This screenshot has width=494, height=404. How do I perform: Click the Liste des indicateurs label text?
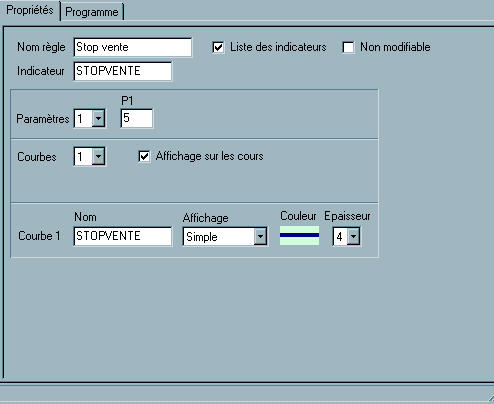coord(278,47)
